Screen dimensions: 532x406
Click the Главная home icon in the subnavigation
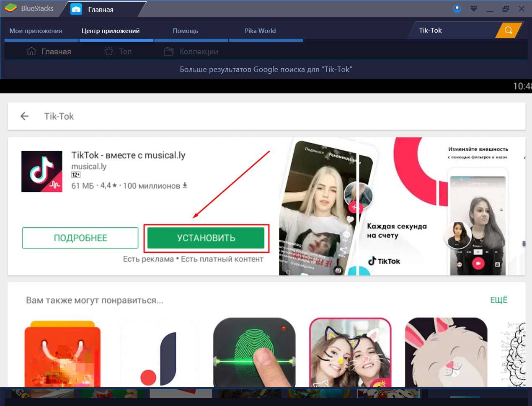pyautogui.click(x=31, y=51)
